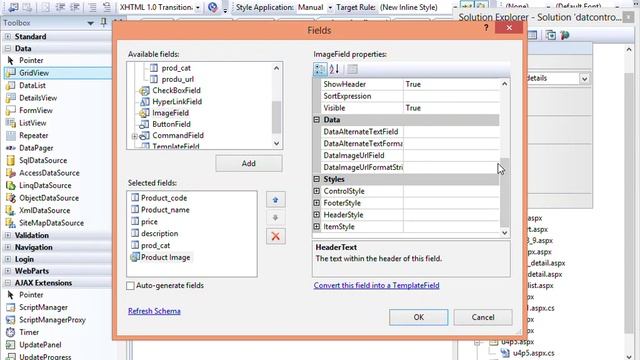Click Add button
Viewport: 640px width, 360px height.
coord(249,163)
